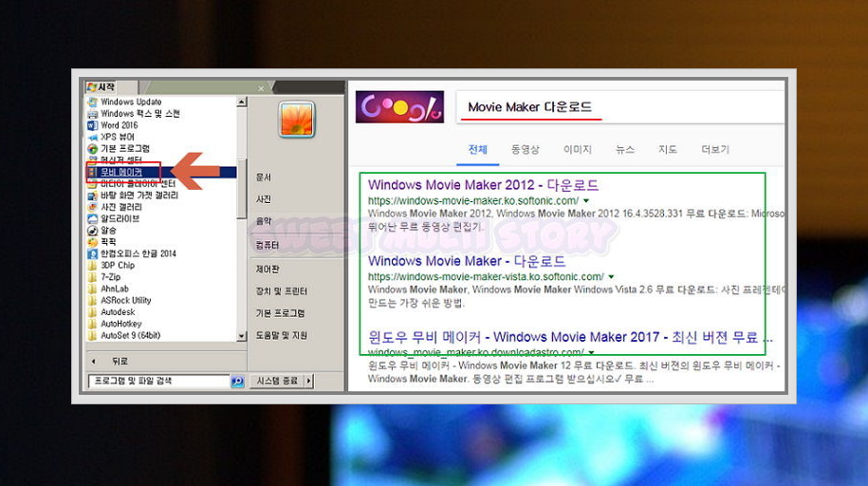Expand the shutdown options arrow
The width and height of the screenshot is (868, 486).
pyautogui.click(x=309, y=381)
